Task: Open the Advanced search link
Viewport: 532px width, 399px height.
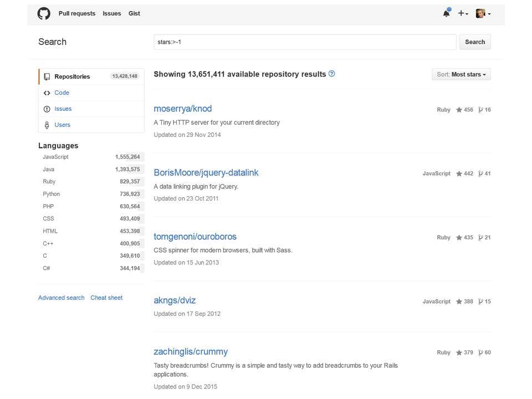Action: point(61,298)
